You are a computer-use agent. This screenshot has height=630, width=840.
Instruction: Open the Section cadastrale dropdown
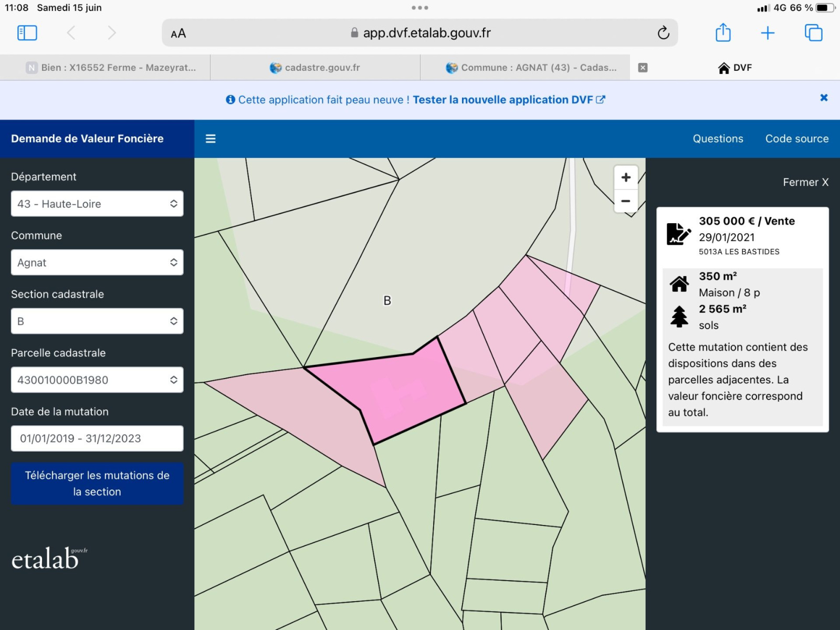[97, 321]
